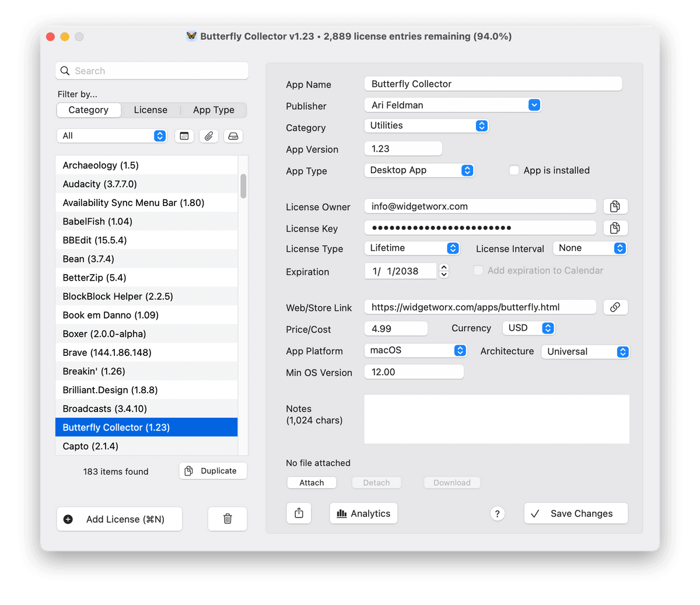Screen dimensions: 700x605
Task: Select Brave (144.1.86.148) in the list
Action: tap(107, 352)
